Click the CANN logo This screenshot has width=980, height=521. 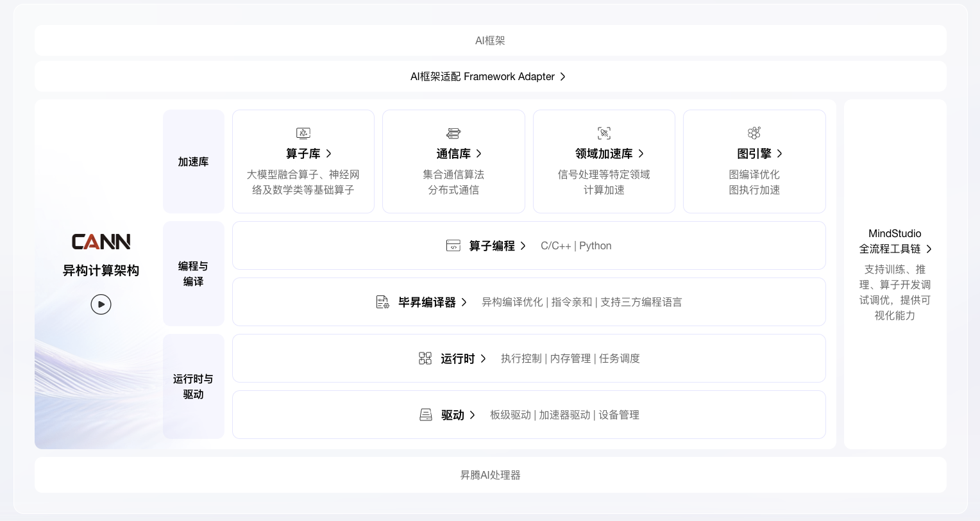coord(101,242)
